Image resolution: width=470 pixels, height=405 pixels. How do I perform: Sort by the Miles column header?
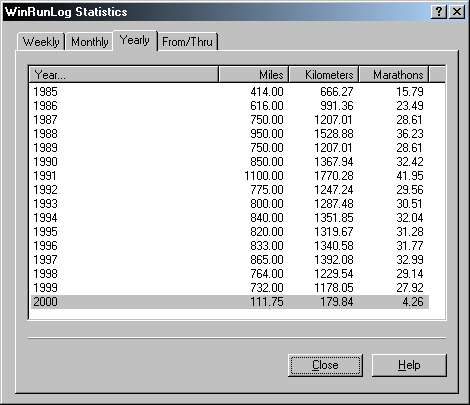254,75
